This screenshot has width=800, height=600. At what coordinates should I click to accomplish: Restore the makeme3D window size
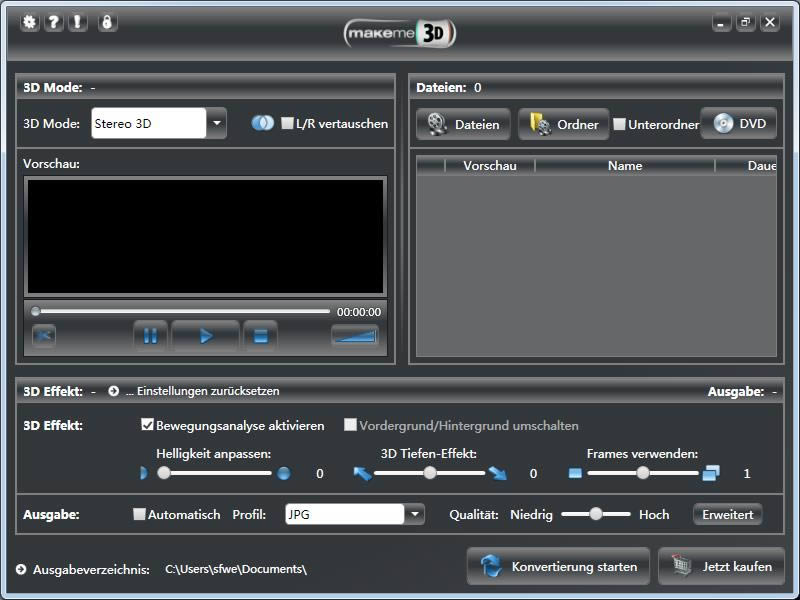745,23
